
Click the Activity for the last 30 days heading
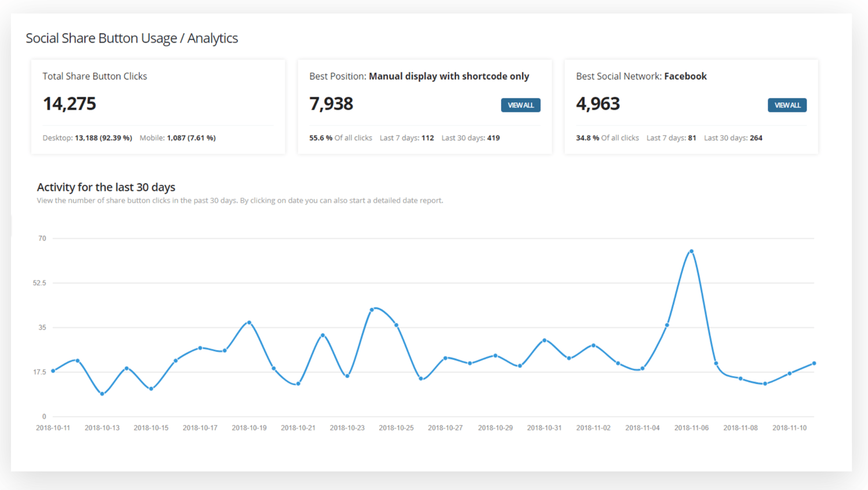coord(106,187)
